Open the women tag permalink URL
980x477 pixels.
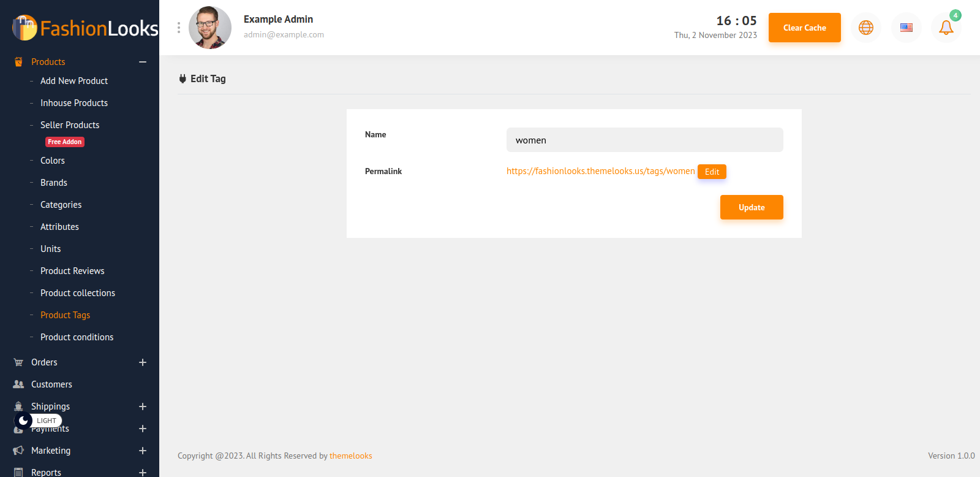coord(600,171)
